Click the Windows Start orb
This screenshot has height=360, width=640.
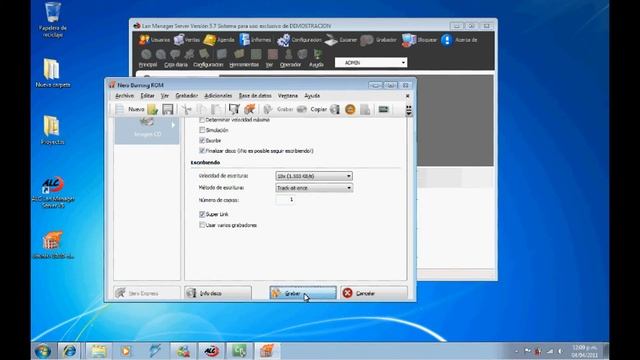point(43,351)
